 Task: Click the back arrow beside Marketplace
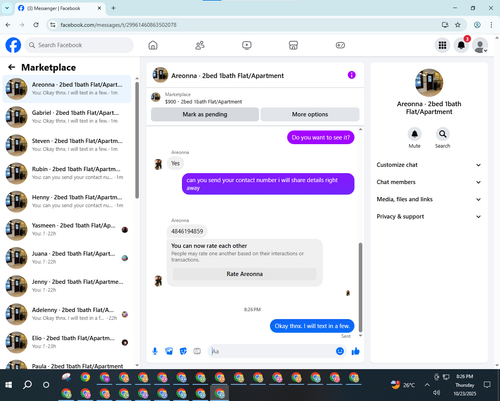point(12,67)
